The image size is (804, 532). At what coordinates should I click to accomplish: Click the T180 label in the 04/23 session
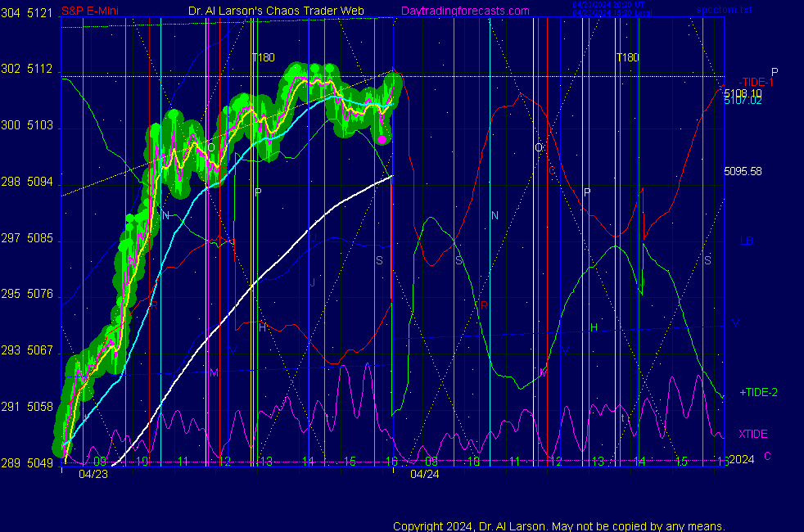(x=264, y=57)
